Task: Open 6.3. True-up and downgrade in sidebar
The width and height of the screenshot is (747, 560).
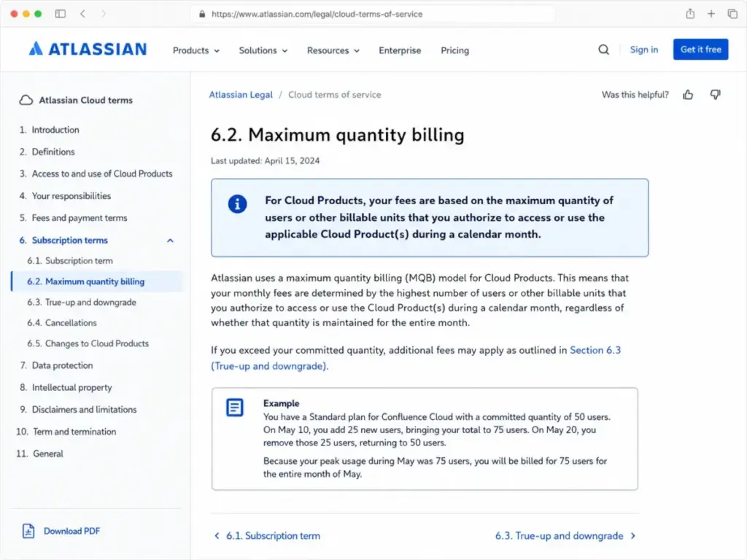Action: pos(82,303)
